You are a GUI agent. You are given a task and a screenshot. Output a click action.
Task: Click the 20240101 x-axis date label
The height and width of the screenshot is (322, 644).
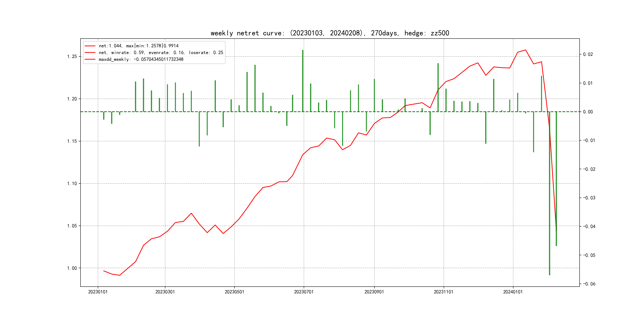513,292
